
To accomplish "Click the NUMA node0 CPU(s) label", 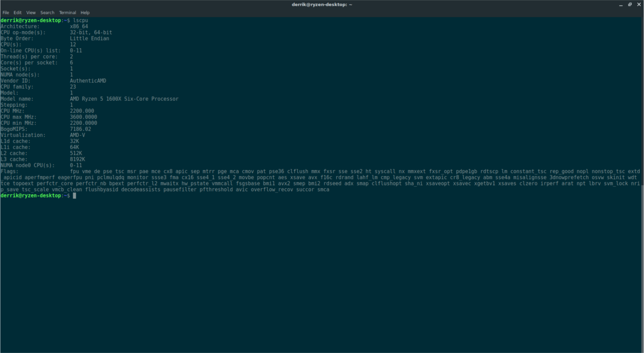I will tap(27, 165).
